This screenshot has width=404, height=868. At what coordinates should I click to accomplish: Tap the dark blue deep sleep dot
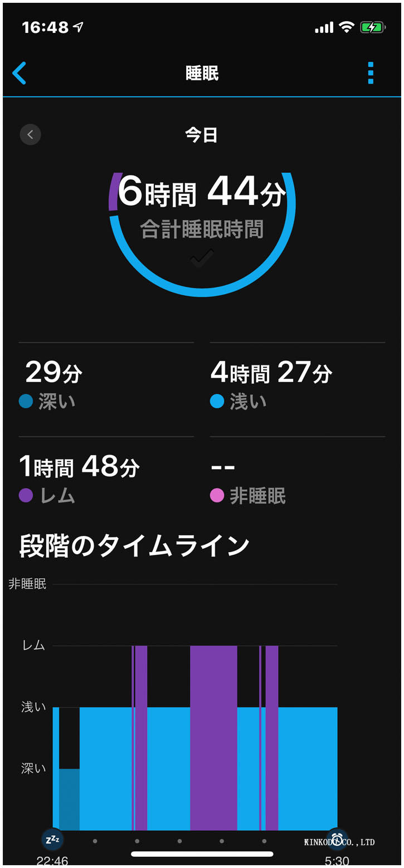[26, 401]
